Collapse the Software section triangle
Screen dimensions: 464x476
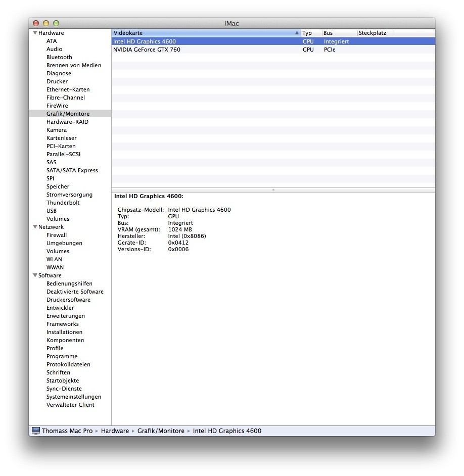(35, 275)
